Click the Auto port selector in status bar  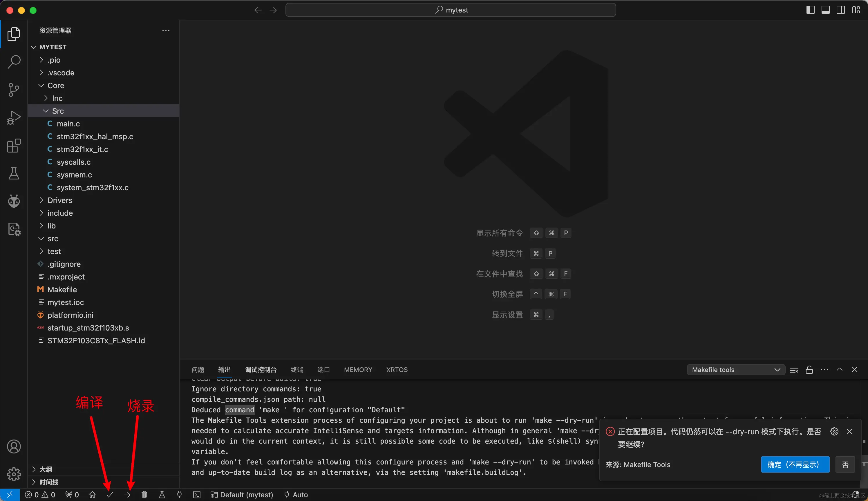pos(296,495)
